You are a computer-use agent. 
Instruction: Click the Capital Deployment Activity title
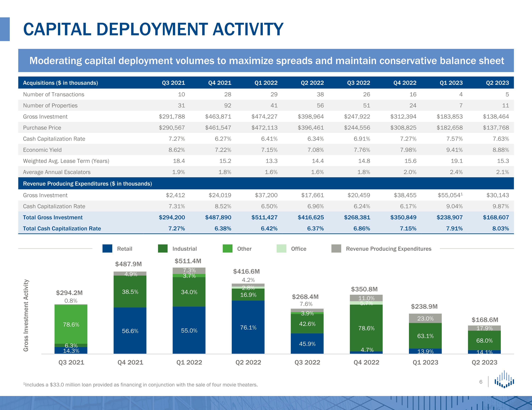coord(153,29)
